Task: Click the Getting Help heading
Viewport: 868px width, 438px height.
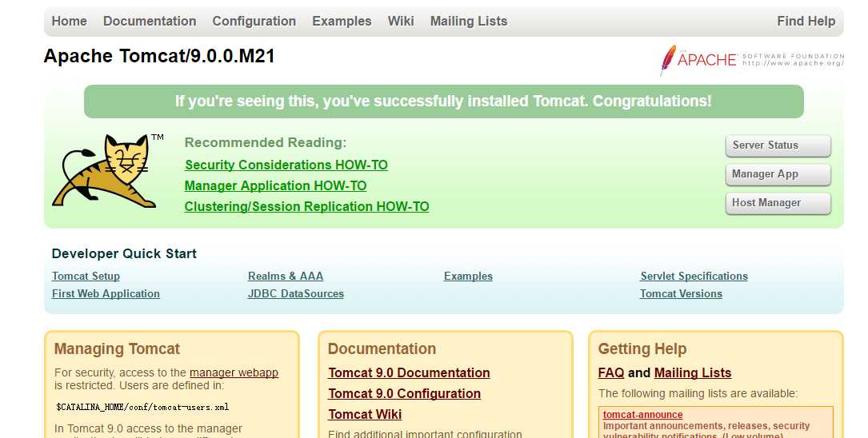Action: (x=642, y=349)
